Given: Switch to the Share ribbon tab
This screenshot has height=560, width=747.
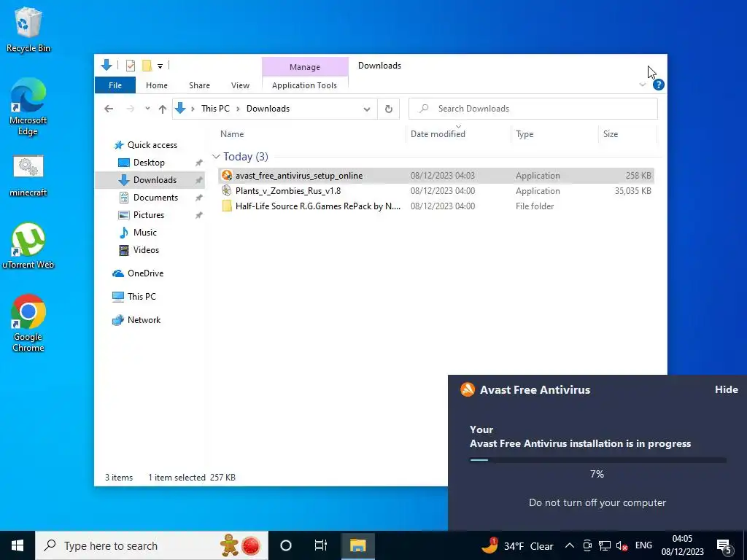Looking at the screenshot, I should tap(199, 85).
